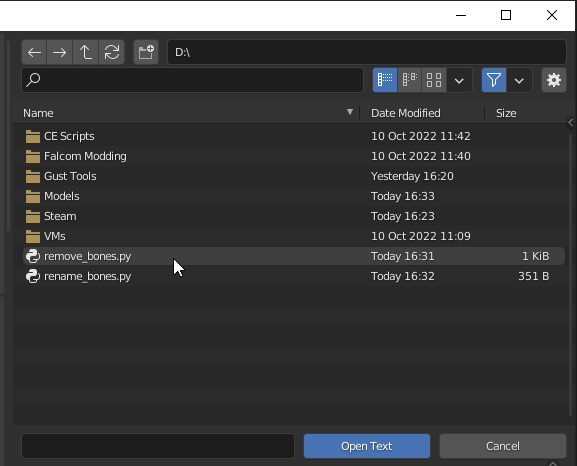Screen dimensions: 577x466
Task: Click rename_bones.py Python file icon
Action: 33,276
